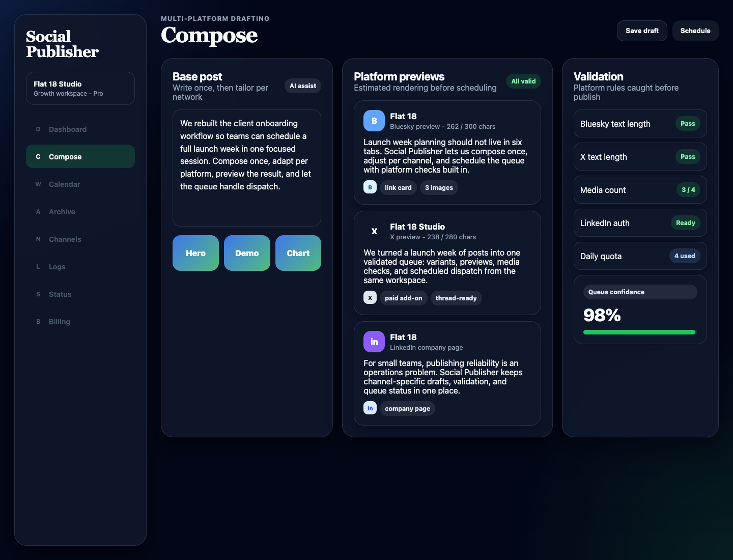Click the Schedule button

[x=695, y=31]
